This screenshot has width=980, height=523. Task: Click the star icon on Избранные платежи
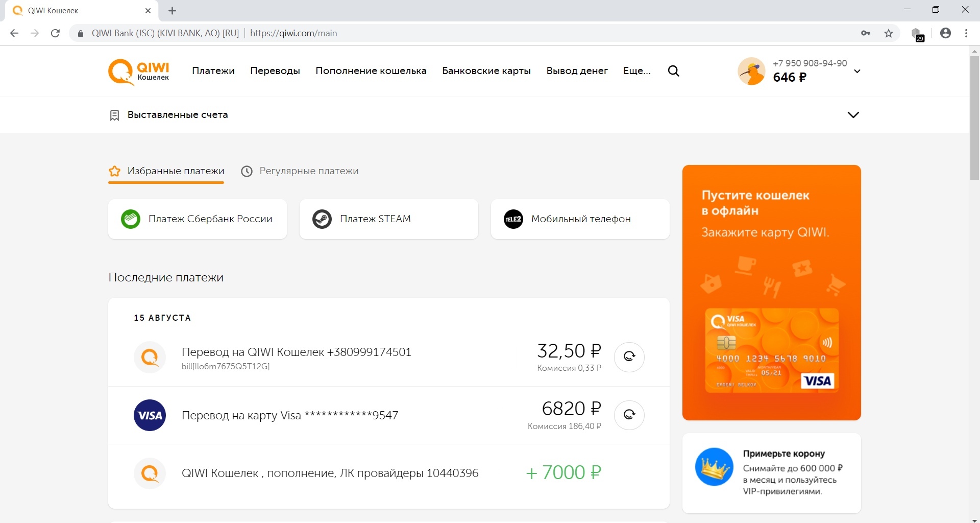pyautogui.click(x=114, y=171)
